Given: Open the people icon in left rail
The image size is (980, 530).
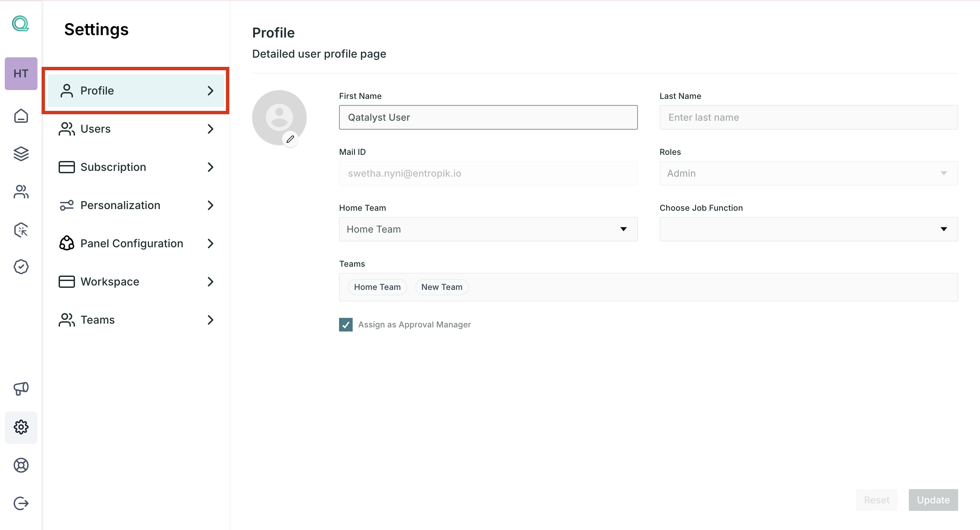Looking at the screenshot, I should 21,192.
